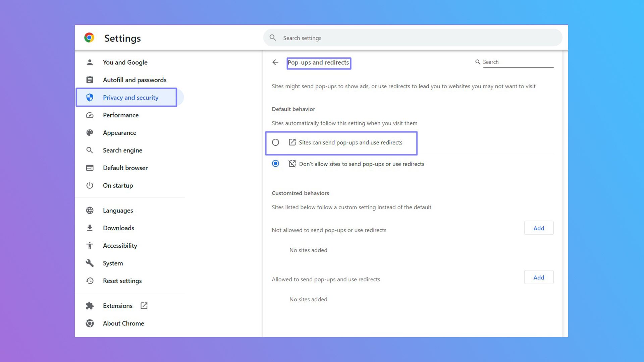This screenshot has width=644, height=362.
Task: Click the System wrench icon
Action: coord(90,263)
